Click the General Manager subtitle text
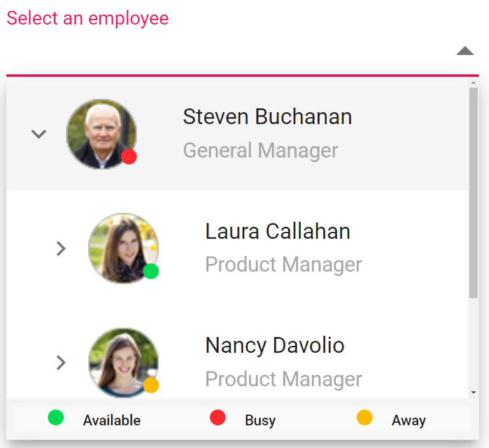 [x=260, y=151]
